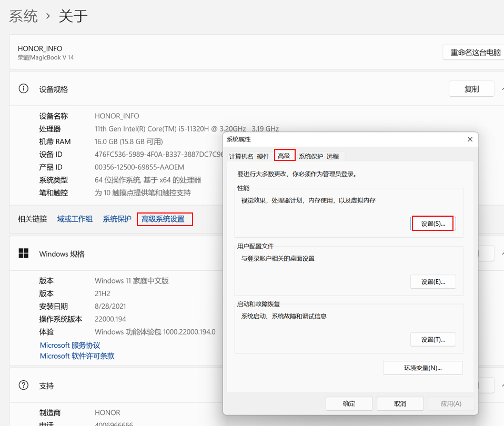Switch to the 远程 tab

tap(332, 156)
